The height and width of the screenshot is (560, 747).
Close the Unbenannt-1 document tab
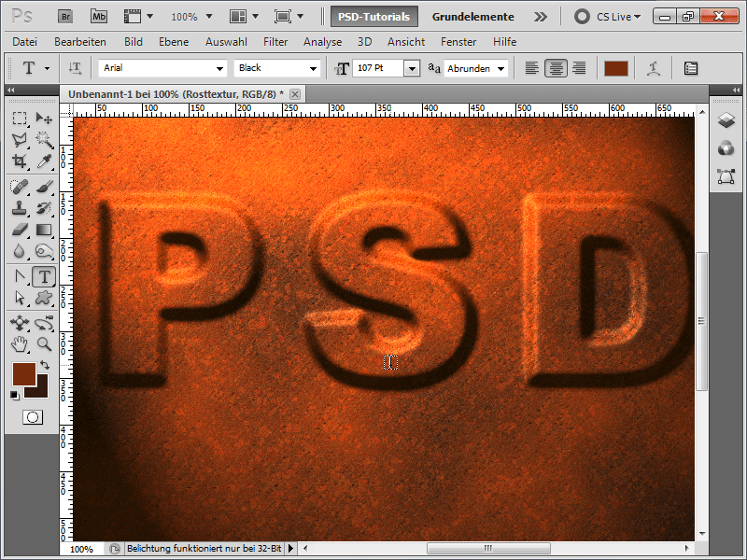click(295, 94)
